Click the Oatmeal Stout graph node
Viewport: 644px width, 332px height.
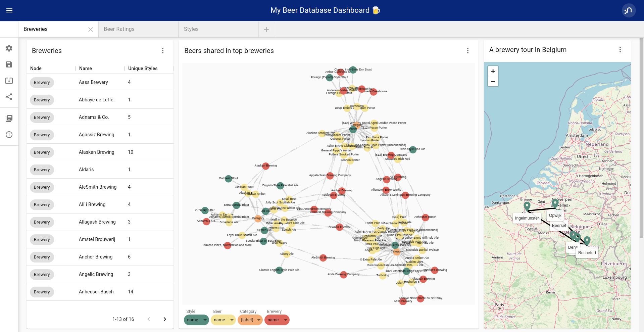click(x=229, y=179)
